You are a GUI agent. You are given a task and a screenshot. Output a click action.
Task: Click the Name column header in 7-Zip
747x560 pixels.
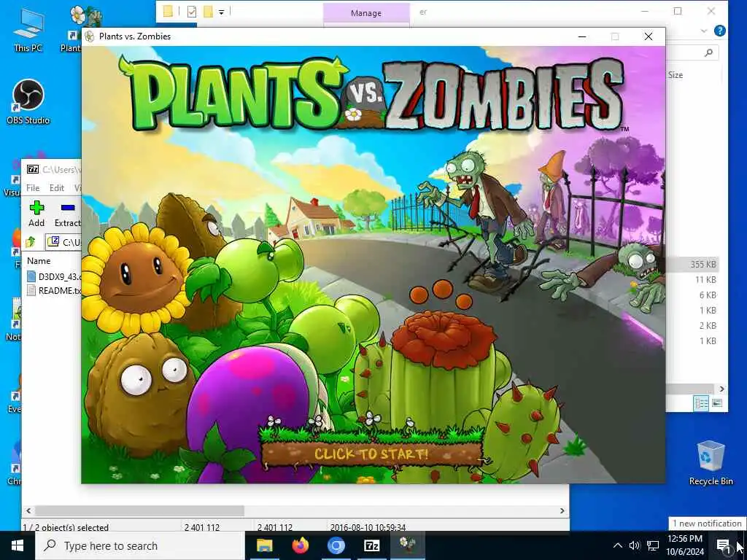(x=39, y=260)
